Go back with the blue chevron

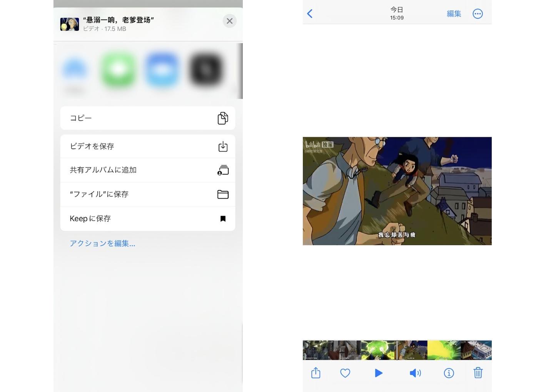coord(310,14)
